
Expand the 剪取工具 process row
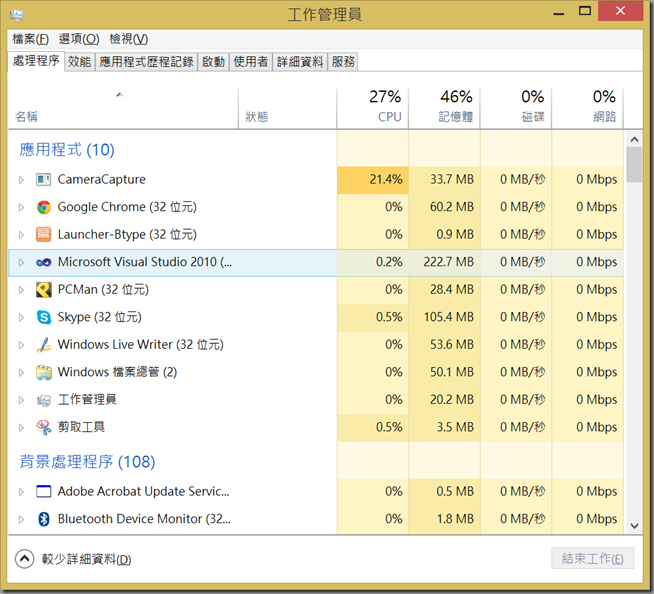tap(21, 428)
